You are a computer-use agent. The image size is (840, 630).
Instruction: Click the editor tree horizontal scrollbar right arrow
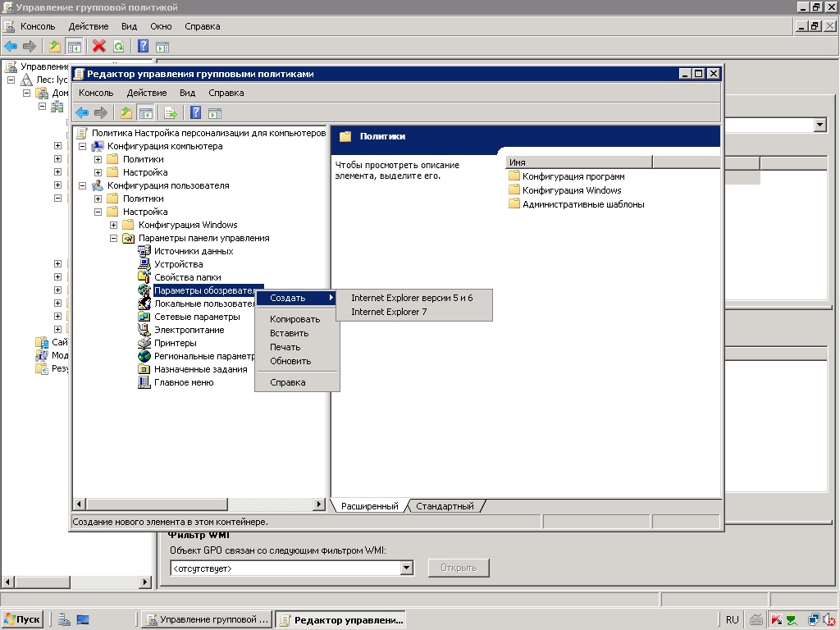319,504
